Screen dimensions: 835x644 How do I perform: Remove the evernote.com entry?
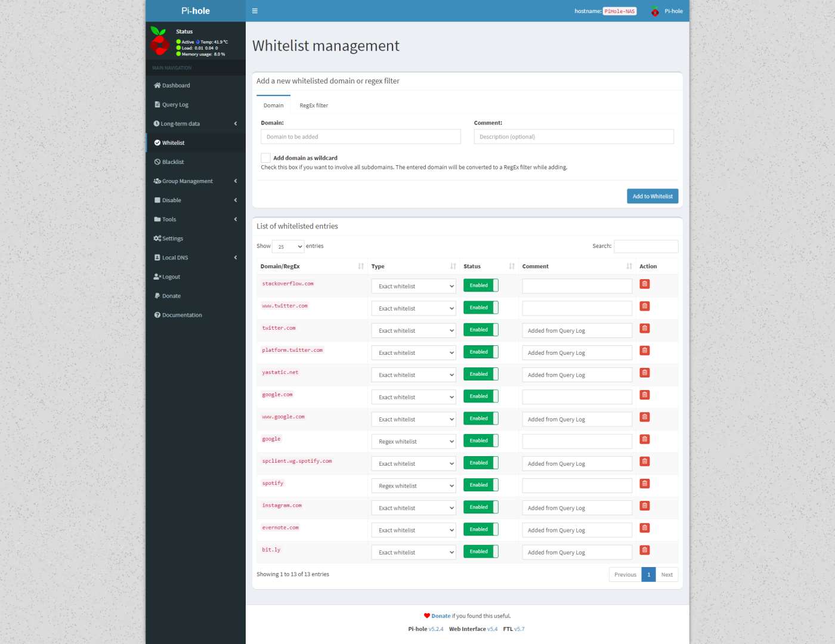coord(644,528)
